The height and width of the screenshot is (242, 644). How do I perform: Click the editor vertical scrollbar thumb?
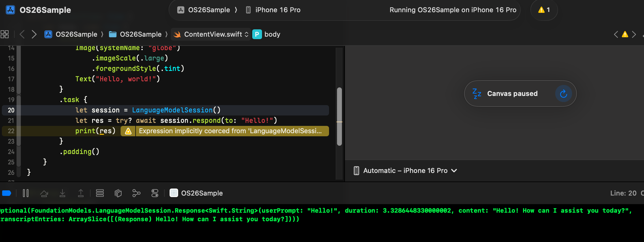pos(339,116)
